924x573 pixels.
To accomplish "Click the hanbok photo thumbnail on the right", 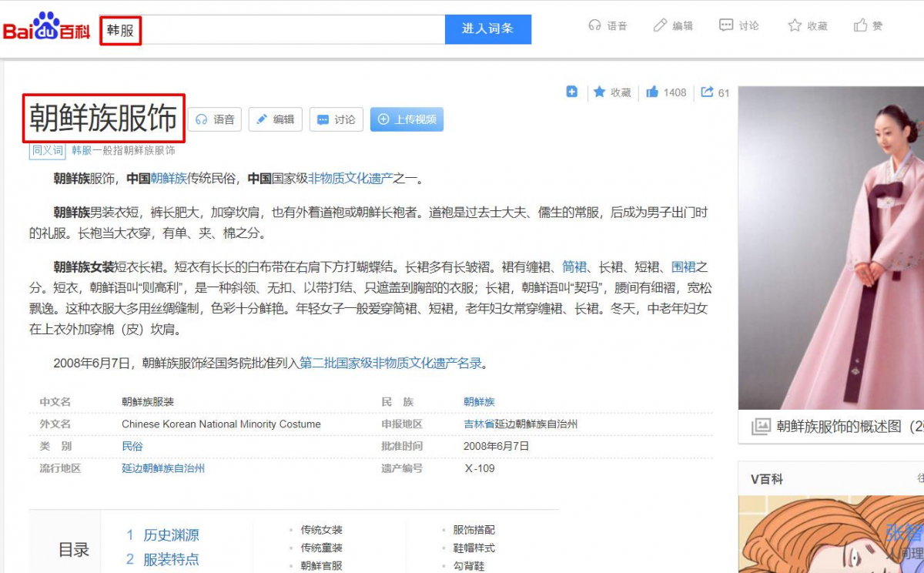I will pos(832,246).
